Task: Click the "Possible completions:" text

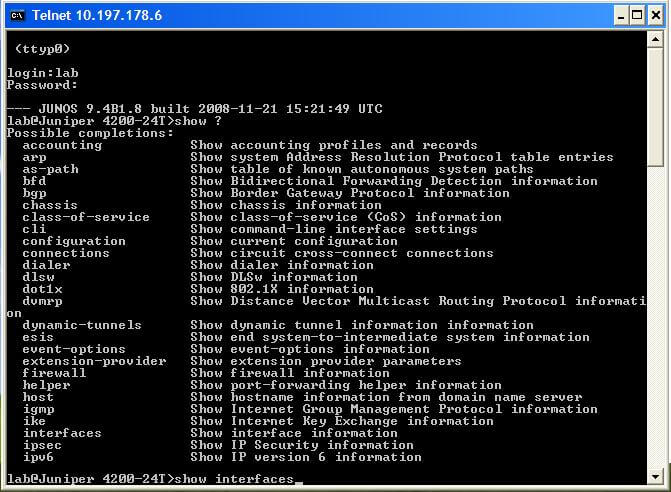Action: click(x=90, y=133)
